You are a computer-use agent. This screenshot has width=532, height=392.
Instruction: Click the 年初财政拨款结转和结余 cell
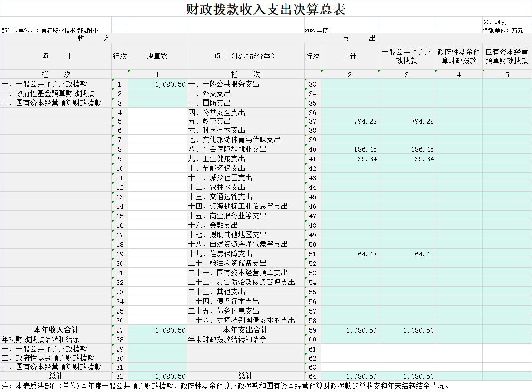coord(41,339)
